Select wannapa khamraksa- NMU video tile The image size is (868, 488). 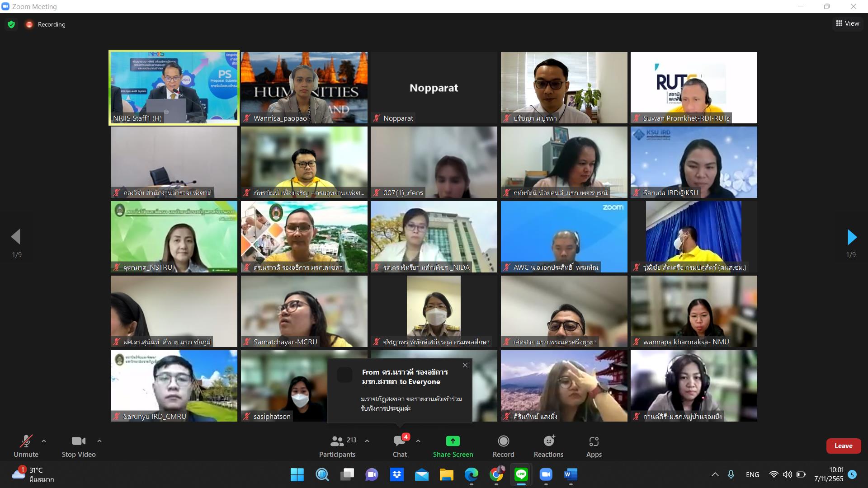[694, 311]
